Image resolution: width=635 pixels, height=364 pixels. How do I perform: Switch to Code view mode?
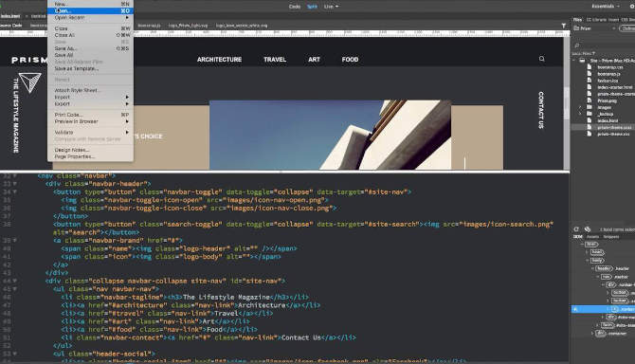pos(295,7)
